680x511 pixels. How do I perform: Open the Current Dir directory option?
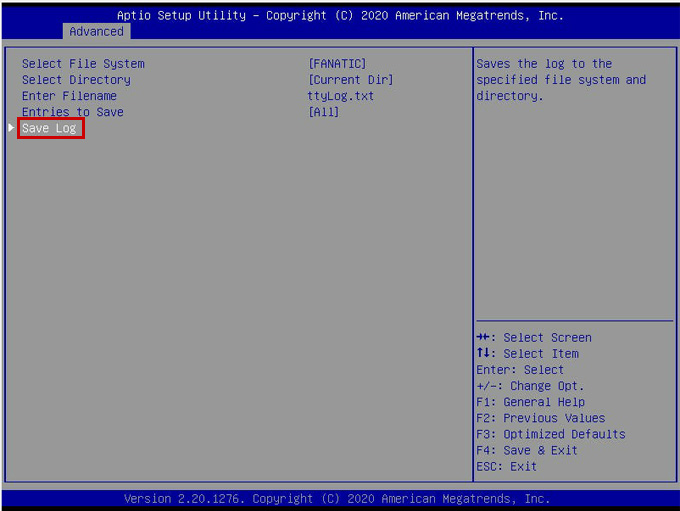(x=350, y=80)
